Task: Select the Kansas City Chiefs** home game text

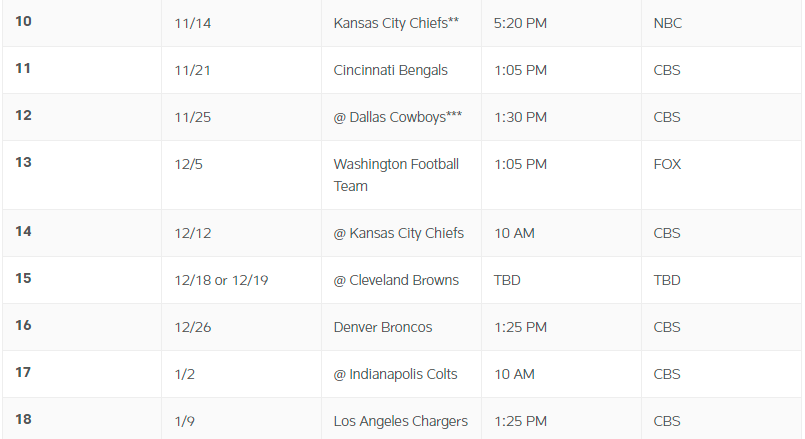Action: pyautogui.click(x=396, y=23)
